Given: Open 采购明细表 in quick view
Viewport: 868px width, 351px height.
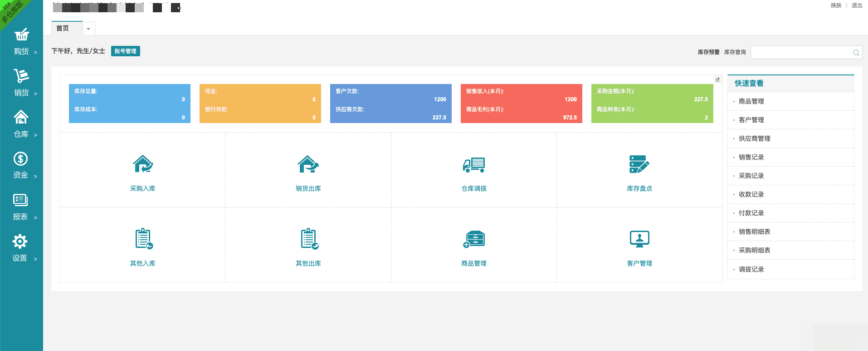Looking at the screenshot, I should 754,250.
